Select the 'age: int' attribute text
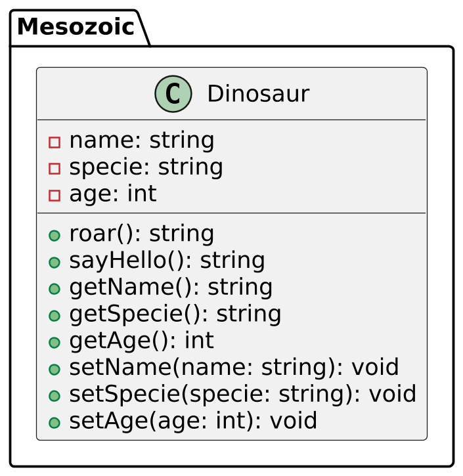The image size is (463, 476). tap(112, 194)
